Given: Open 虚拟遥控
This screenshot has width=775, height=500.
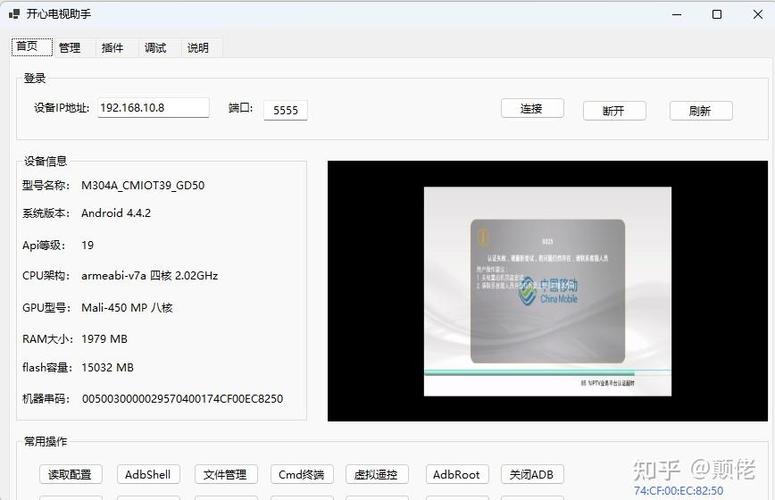Looking at the screenshot, I should tap(377, 474).
